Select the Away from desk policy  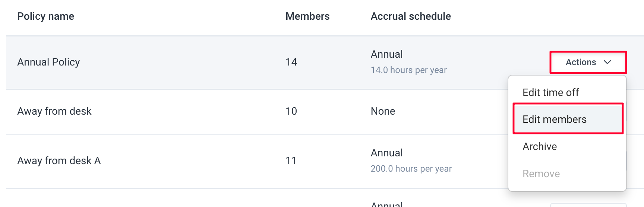(x=54, y=111)
